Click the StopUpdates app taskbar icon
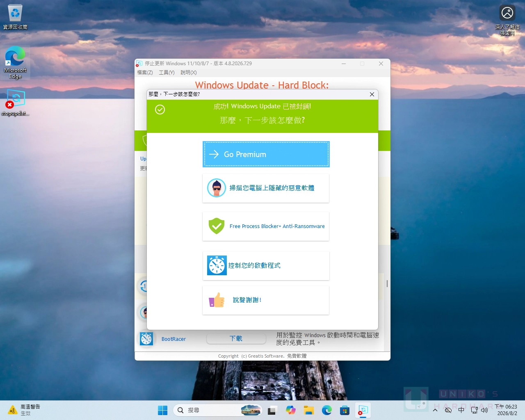Screen dimensions: 525x420 pyautogui.click(x=363, y=410)
